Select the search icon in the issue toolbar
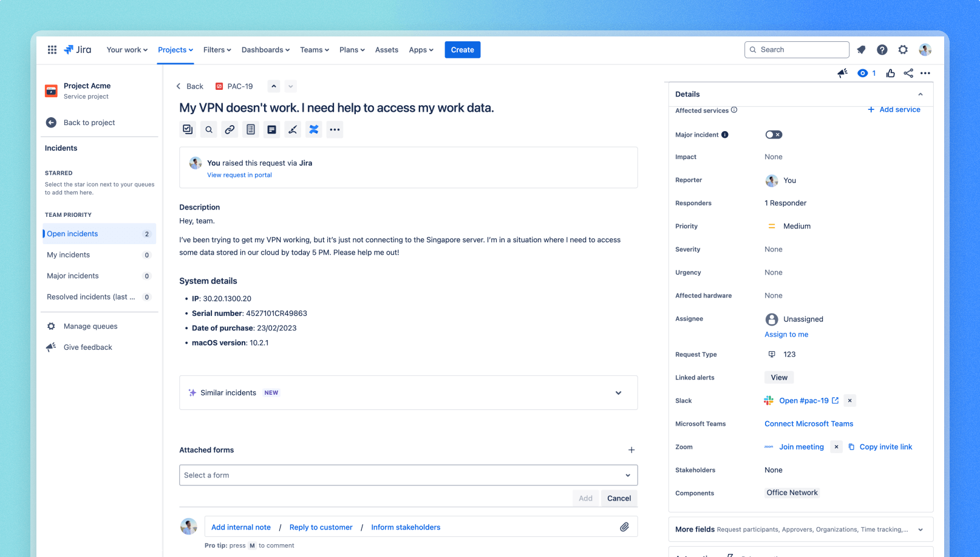This screenshot has width=980, height=557. [x=209, y=129]
